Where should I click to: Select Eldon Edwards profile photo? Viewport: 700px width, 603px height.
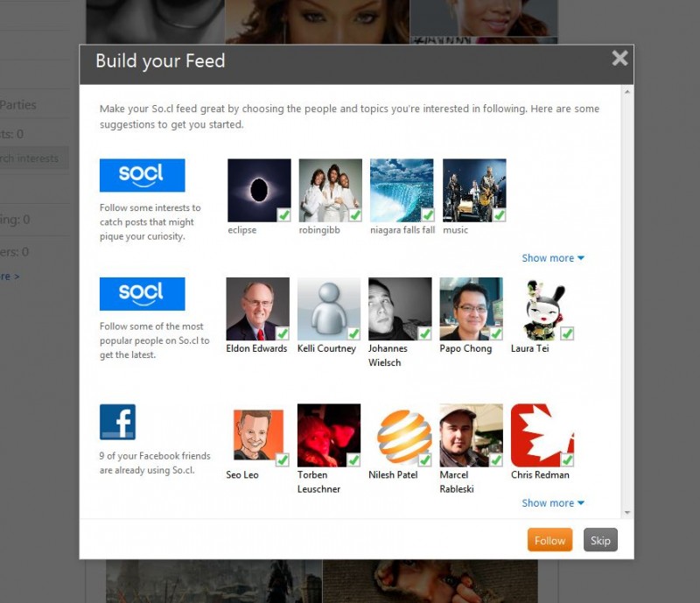pyautogui.click(x=257, y=309)
